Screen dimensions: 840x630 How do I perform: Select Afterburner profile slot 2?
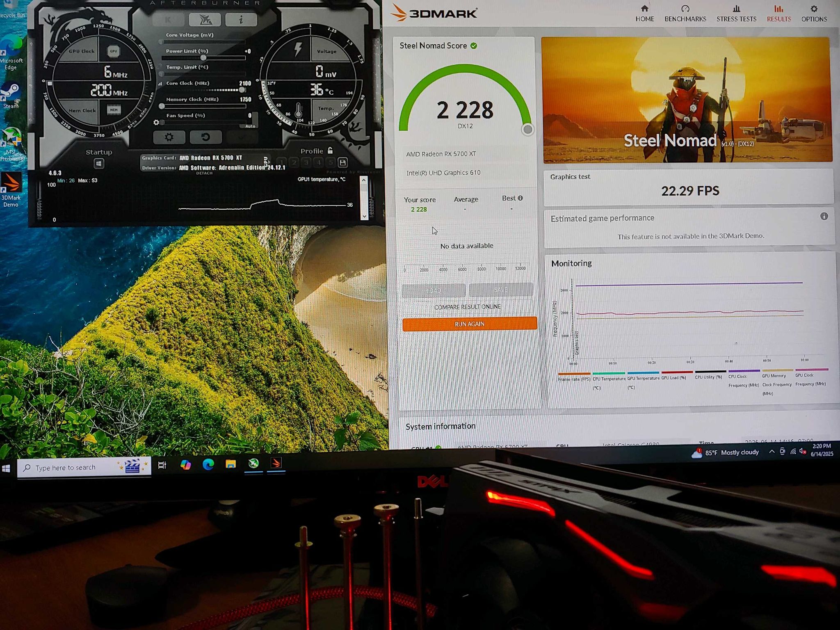coord(294,162)
